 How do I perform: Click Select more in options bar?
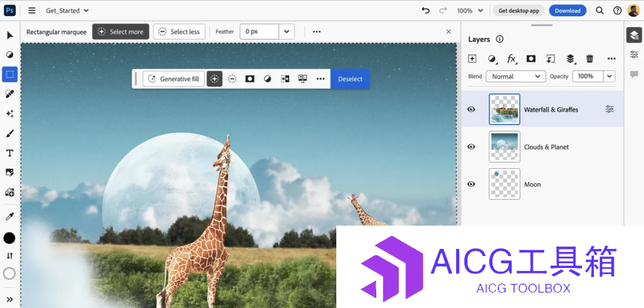[x=120, y=32]
